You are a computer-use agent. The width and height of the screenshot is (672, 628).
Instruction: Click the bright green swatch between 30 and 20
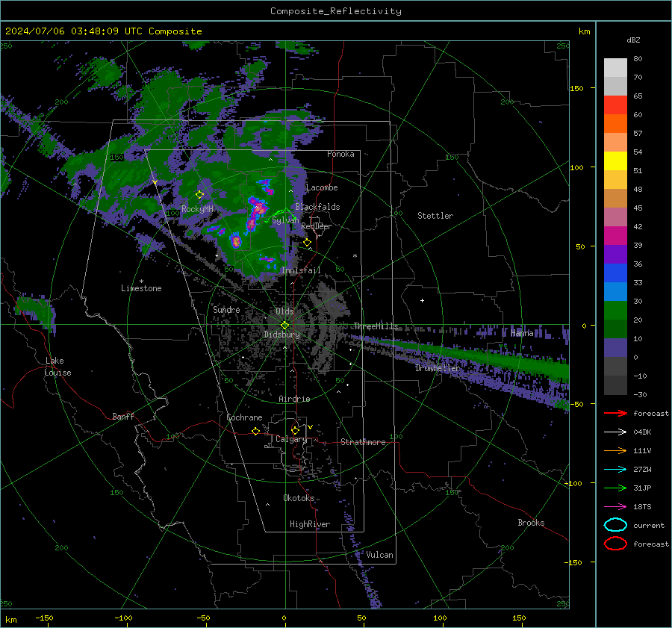point(615,311)
